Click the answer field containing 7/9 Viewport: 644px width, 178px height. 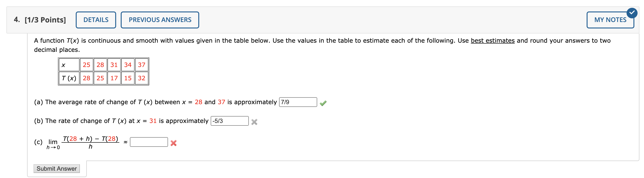click(x=298, y=102)
